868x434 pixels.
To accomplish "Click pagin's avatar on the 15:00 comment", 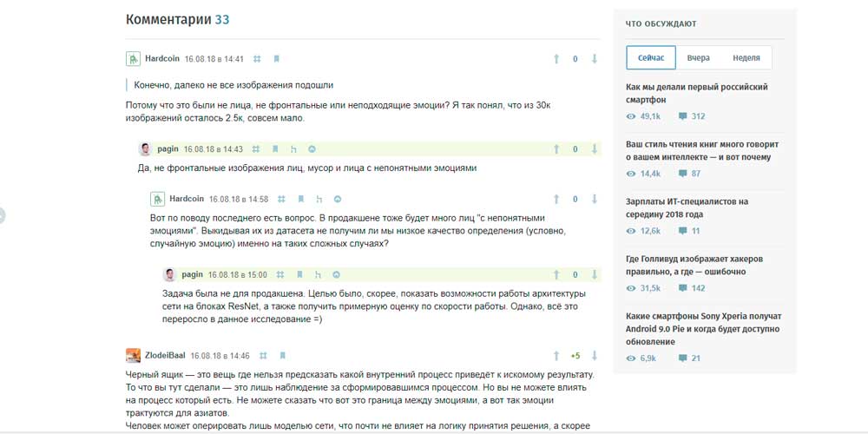I will (169, 274).
